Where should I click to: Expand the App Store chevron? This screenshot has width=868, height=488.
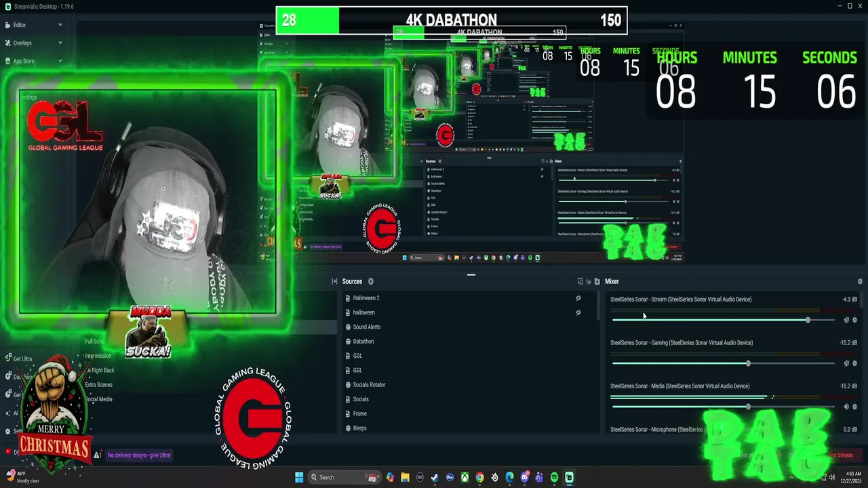click(x=60, y=61)
